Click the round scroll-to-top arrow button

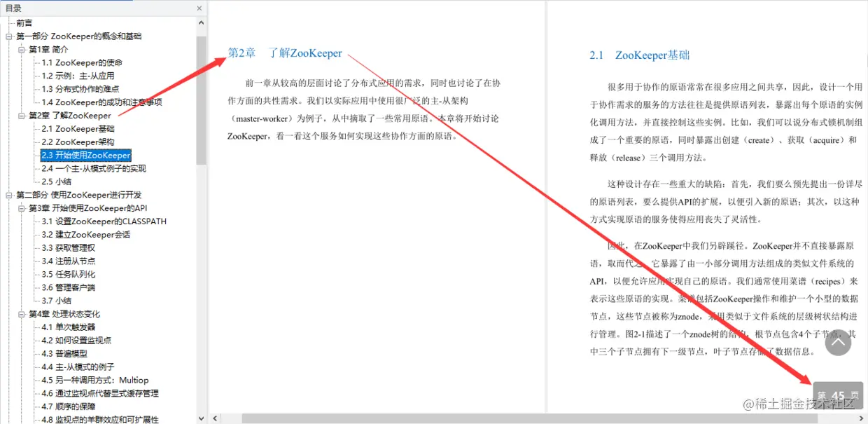pos(838,342)
